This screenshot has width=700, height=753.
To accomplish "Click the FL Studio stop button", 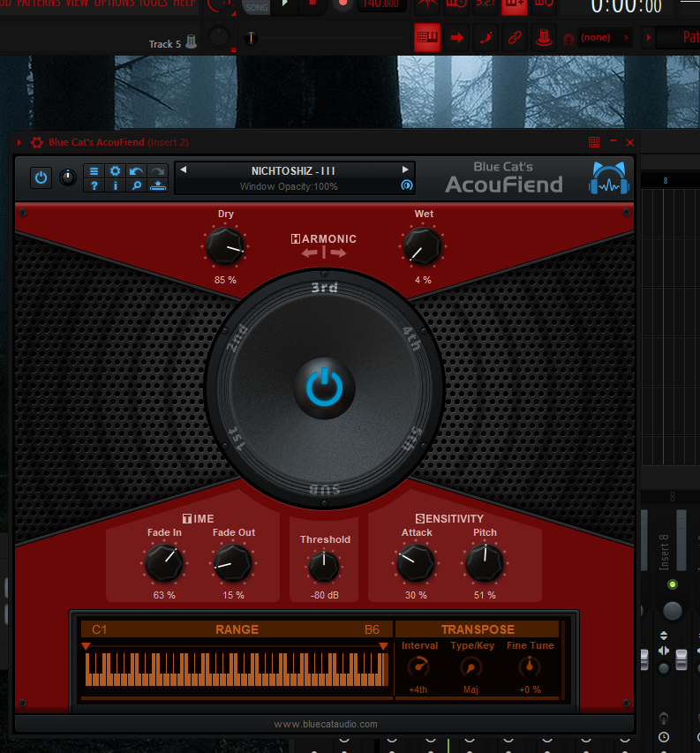I will click(312, 4).
